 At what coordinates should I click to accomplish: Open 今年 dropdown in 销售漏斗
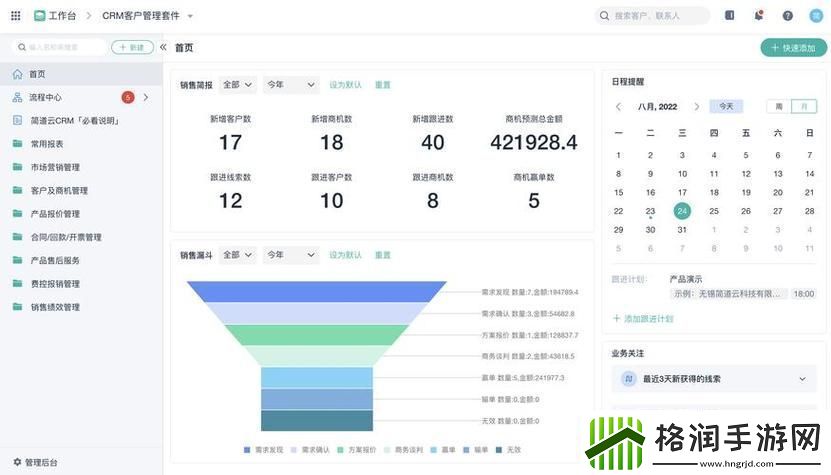[x=291, y=255]
